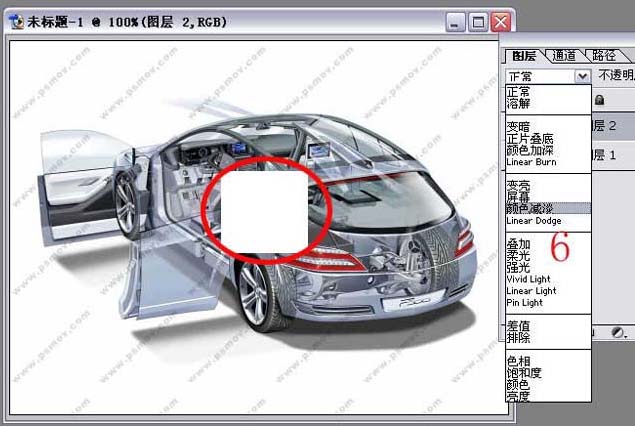
Task: Choose 正片叠底 (Multiply) blend mode
Action: (x=530, y=139)
